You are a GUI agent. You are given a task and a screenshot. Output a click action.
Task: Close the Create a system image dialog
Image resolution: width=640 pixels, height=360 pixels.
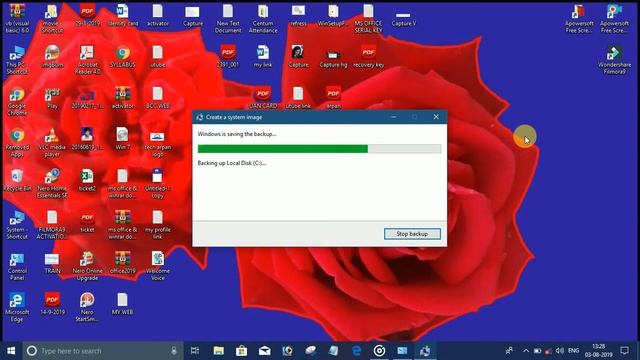click(436, 117)
